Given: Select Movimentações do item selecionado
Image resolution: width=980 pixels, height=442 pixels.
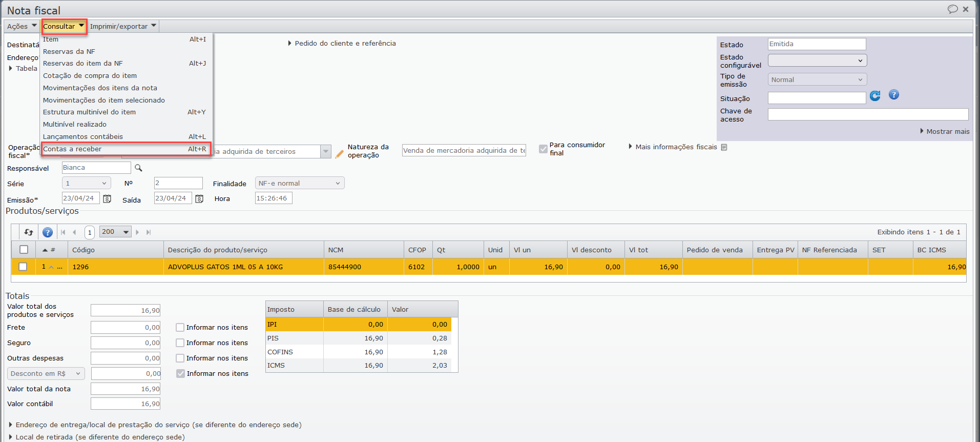Looking at the screenshot, I should (126, 100).
